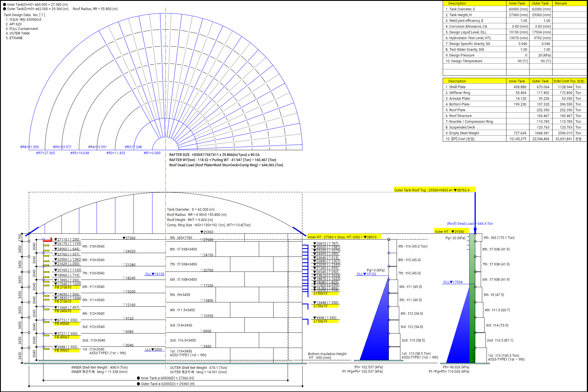The width and height of the screenshot is (588, 392).
Task: Select 'Pt =Pg+Ph= 116.026 (kPa)' pressure result
Action: (449, 372)
